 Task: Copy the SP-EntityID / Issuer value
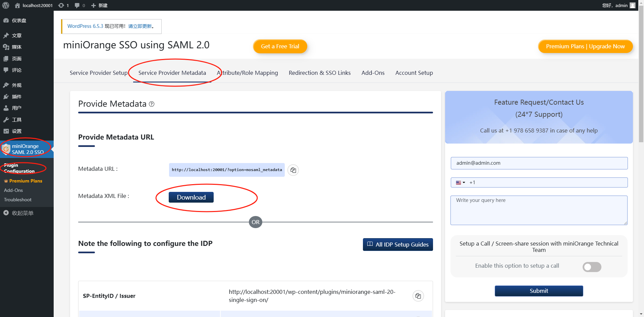coord(418,296)
